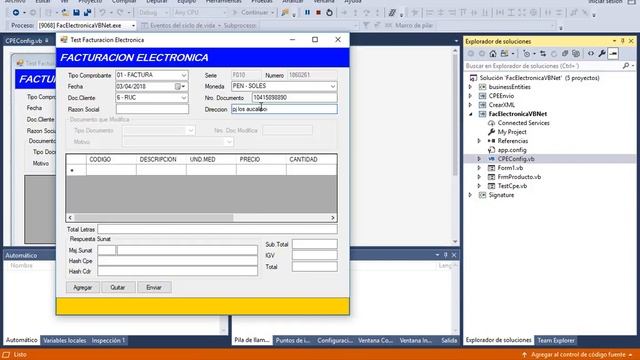Click the Open File toolbar icon
Screen dimensions: 640x360
(x=65, y=13)
